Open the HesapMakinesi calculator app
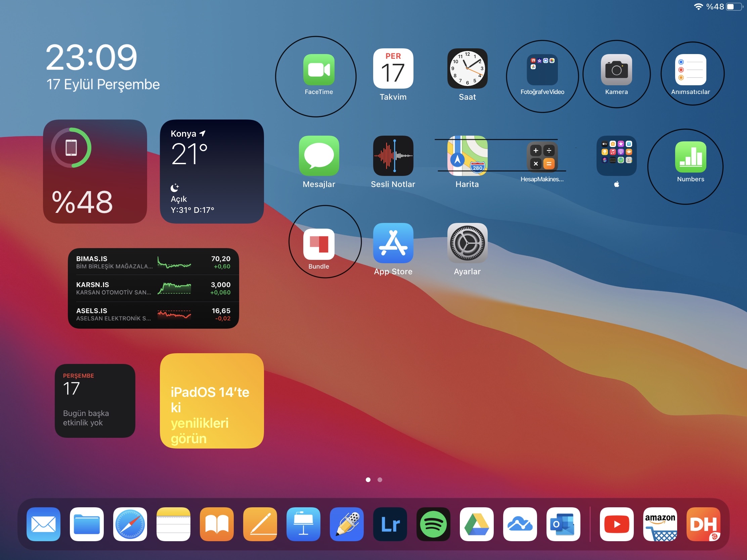This screenshot has height=560, width=747. [x=542, y=157]
